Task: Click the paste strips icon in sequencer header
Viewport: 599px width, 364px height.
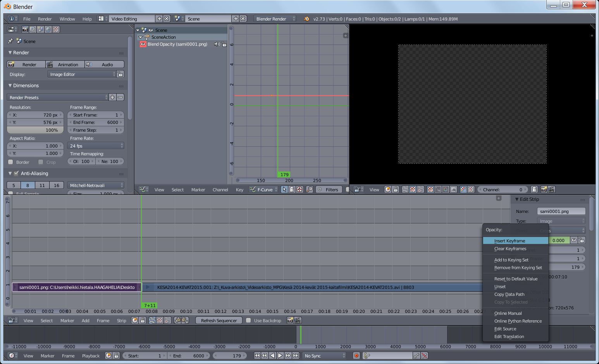Action: (x=185, y=320)
